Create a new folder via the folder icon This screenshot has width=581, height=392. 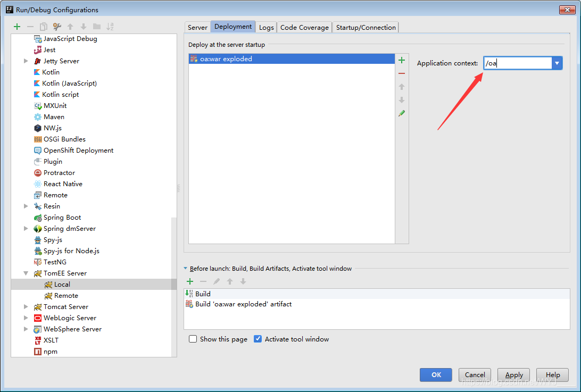tap(97, 26)
